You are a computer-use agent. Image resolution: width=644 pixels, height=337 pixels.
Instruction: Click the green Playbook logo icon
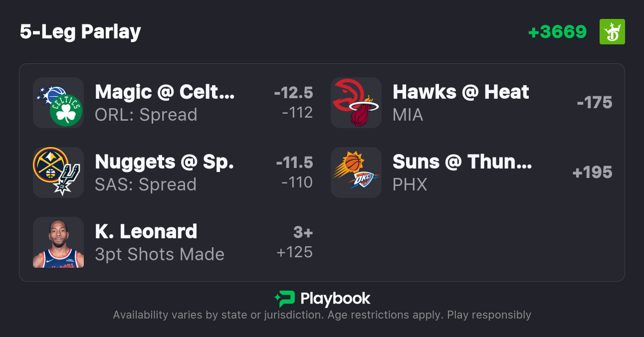285,299
